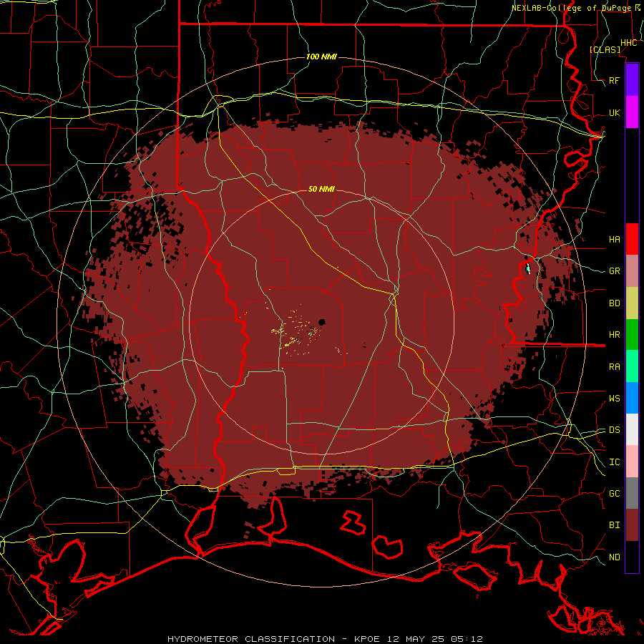Click the RA light-green legend swatch
644x644 pixels.
632,366
